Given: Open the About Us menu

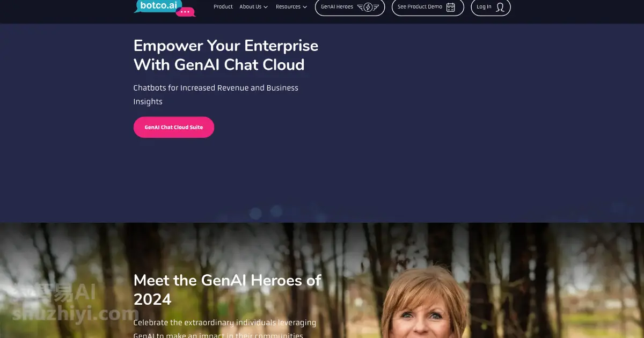Looking at the screenshot, I should point(254,7).
